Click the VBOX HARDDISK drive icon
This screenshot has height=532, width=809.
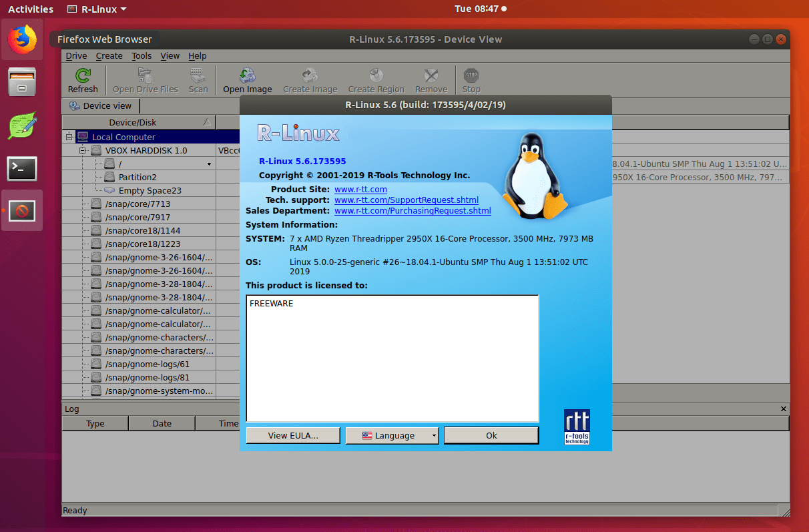96,150
